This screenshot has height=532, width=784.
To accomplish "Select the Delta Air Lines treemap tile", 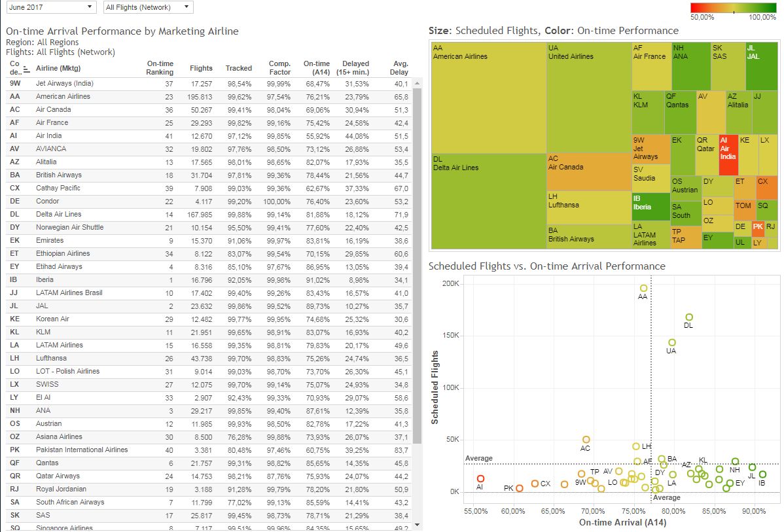I will coord(488,201).
